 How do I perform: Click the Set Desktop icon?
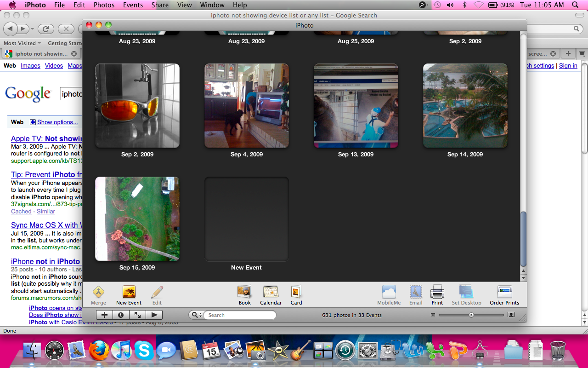click(466, 292)
